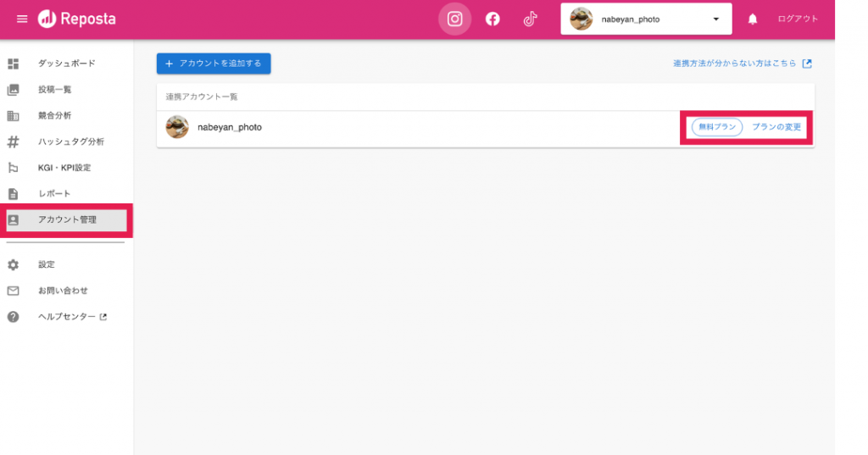
Task: Click nabeyan_photo avatar in account list
Action: pos(177,127)
